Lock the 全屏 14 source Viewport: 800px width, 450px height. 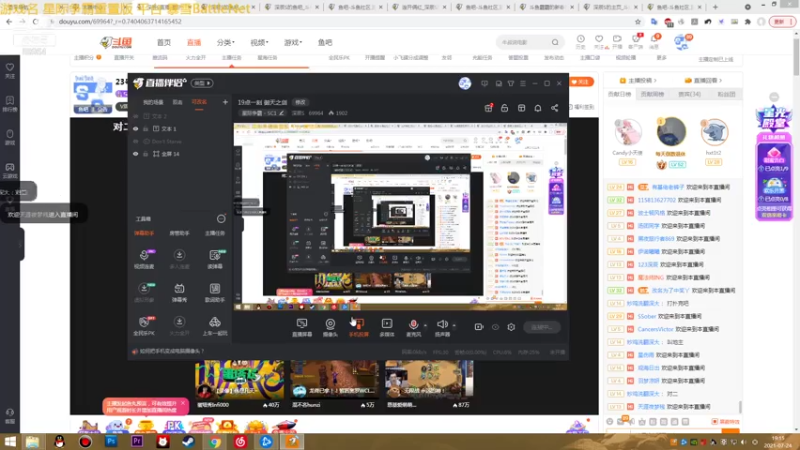(146, 154)
